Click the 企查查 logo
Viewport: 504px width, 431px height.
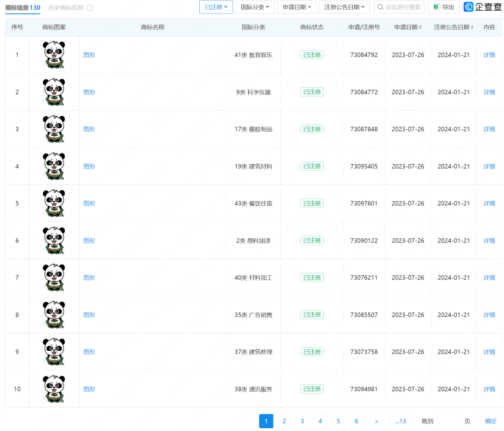(483, 7)
